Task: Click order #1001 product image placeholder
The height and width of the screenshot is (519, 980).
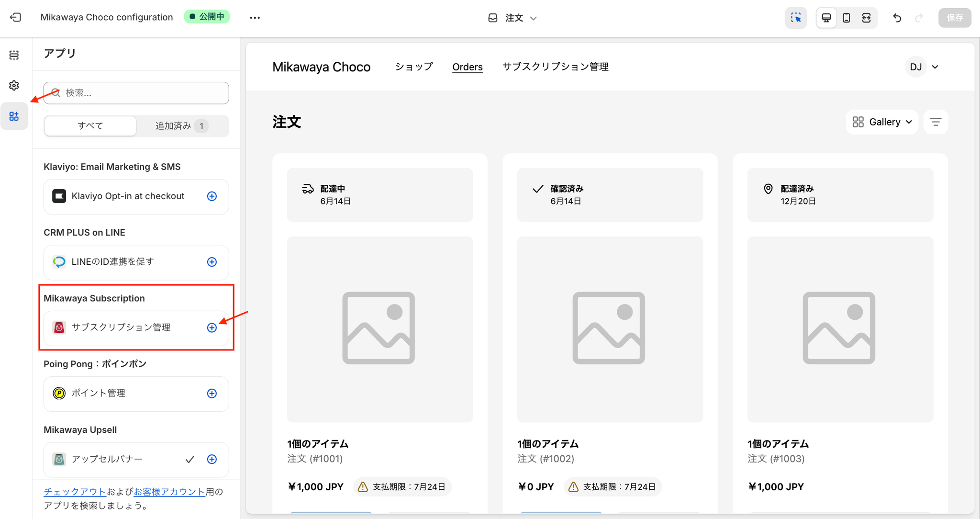Action: tap(380, 329)
